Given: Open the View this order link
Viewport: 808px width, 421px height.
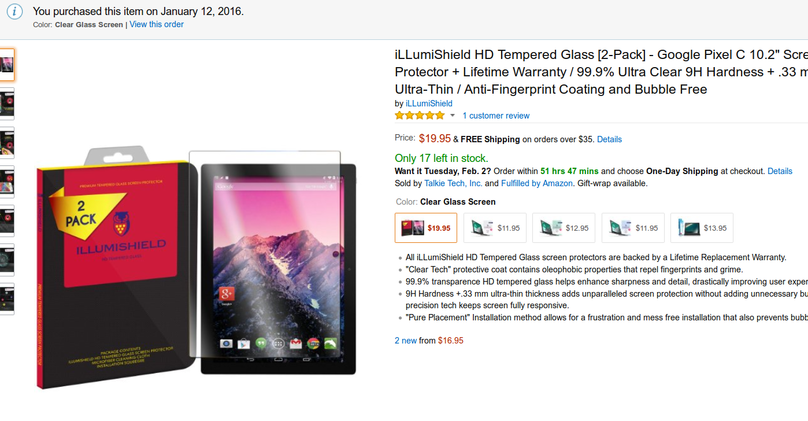Looking at the screenshot, I should (157, 24).
